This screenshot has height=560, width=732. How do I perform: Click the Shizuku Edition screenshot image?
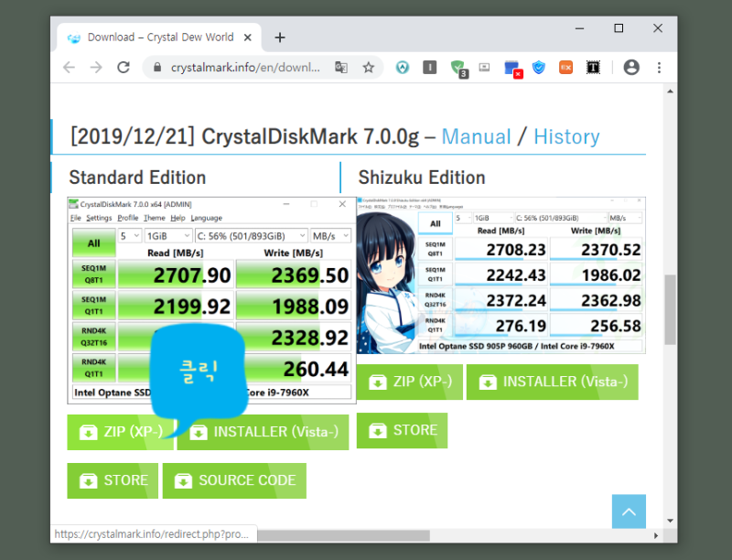coord(501,275)
